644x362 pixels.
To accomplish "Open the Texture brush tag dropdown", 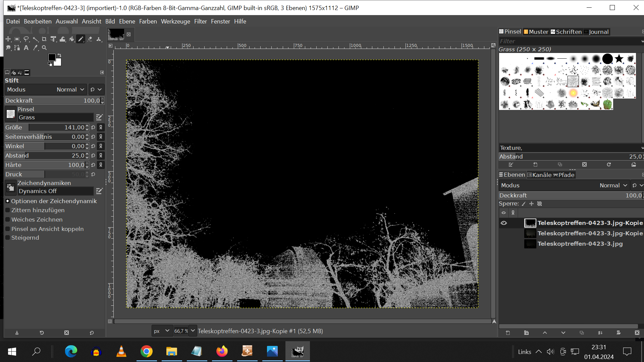I will [642, 148].
